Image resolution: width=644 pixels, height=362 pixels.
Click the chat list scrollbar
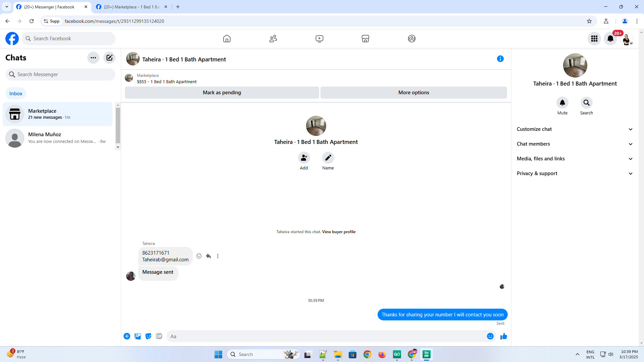tap(118, 126)
